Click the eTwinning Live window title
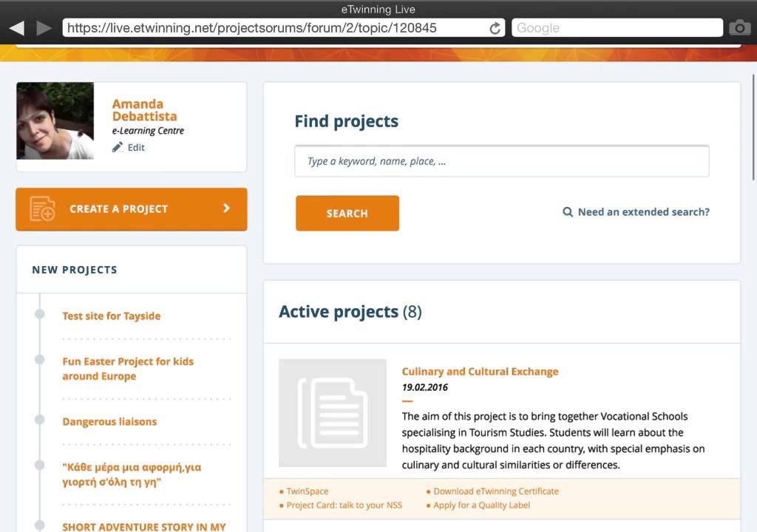This screenshot has width=757, height=532. pyautogui.click(x=378, y=9)
